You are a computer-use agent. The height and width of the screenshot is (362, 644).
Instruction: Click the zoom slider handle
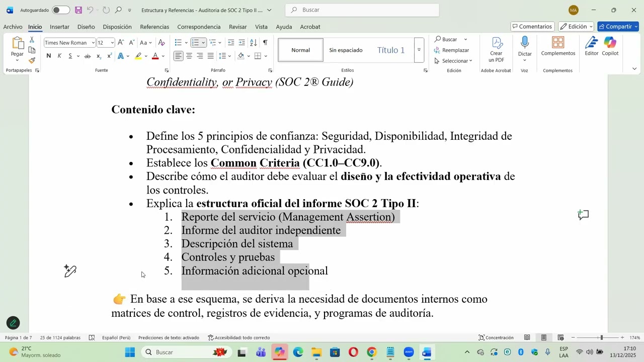[x=601, y=338]
